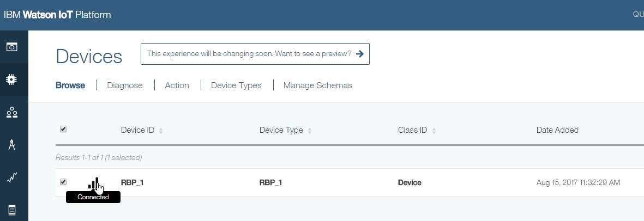Sort by Device Type column arrows

(310, 131)
